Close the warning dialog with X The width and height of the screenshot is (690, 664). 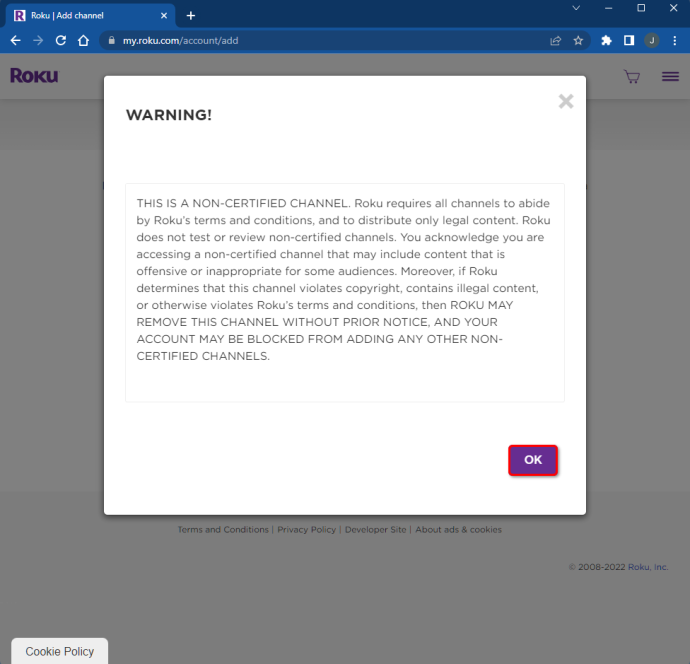pos(566,101)
